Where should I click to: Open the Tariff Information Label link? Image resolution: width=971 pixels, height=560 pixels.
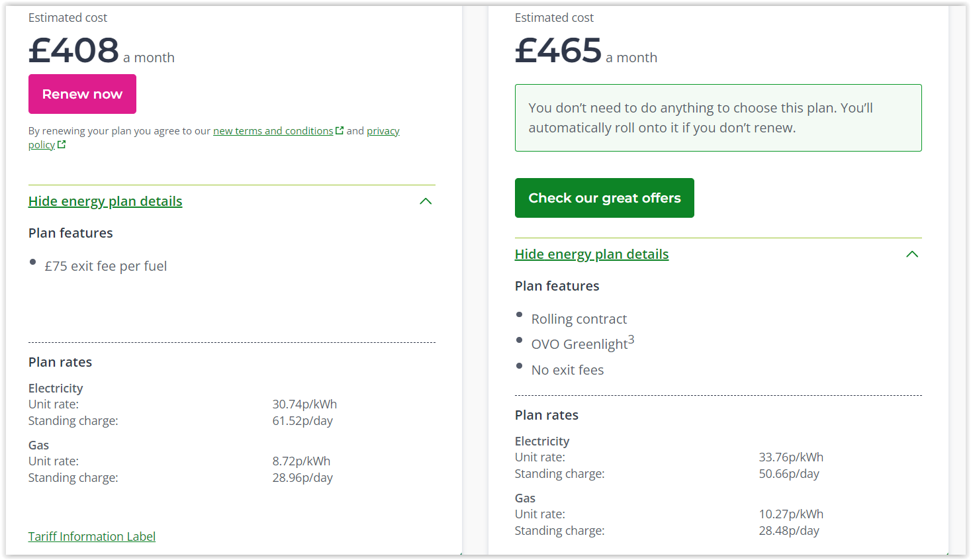[x=92, y=536]
